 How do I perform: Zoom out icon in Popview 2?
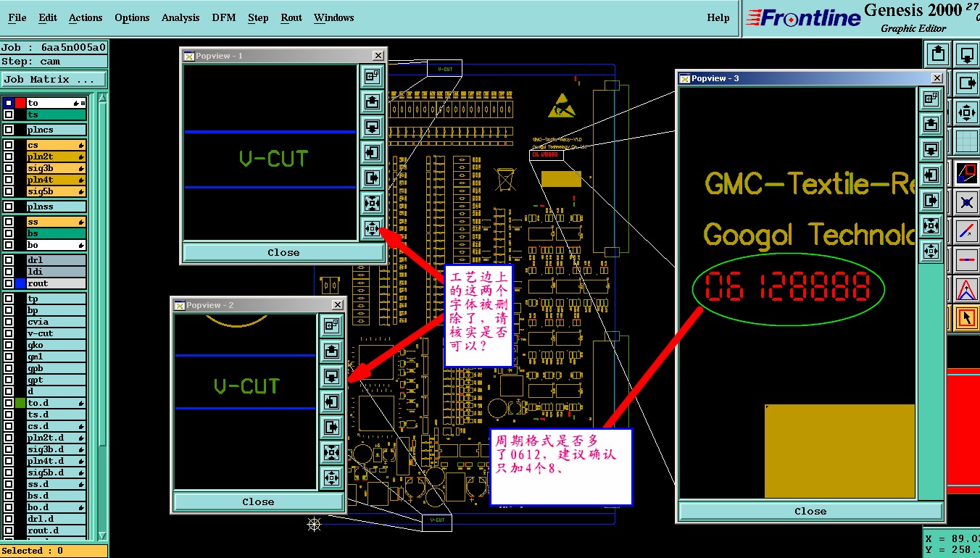pos(331,478)
